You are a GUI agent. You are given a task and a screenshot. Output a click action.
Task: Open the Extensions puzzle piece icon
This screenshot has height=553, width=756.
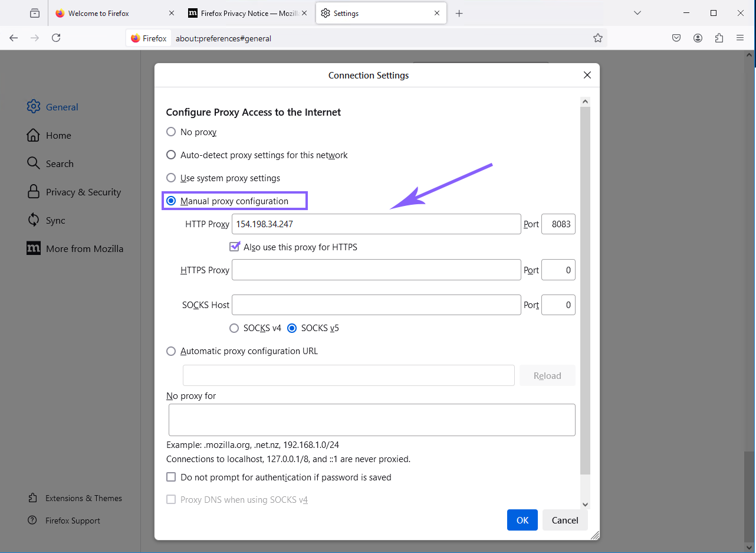719,38
